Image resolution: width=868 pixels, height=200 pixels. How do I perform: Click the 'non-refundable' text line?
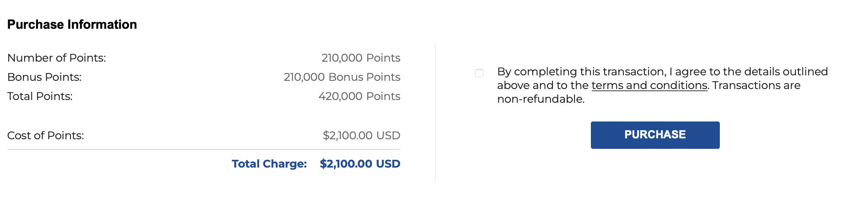point(541,99)
